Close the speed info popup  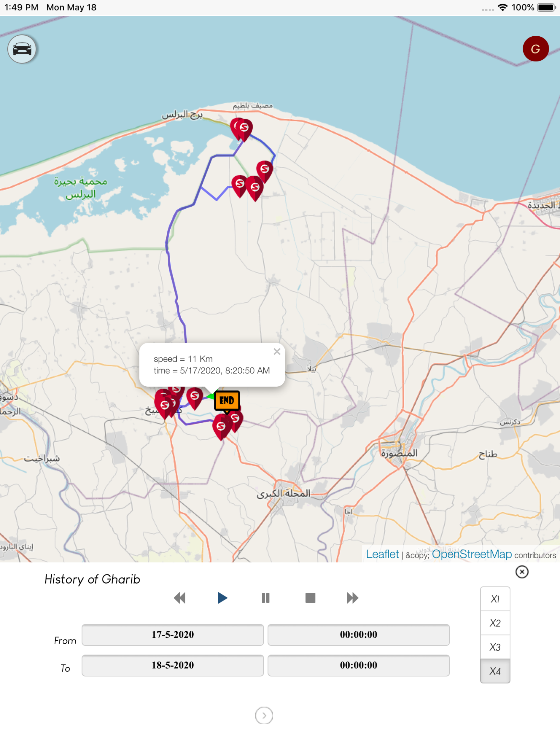[277, 352]
